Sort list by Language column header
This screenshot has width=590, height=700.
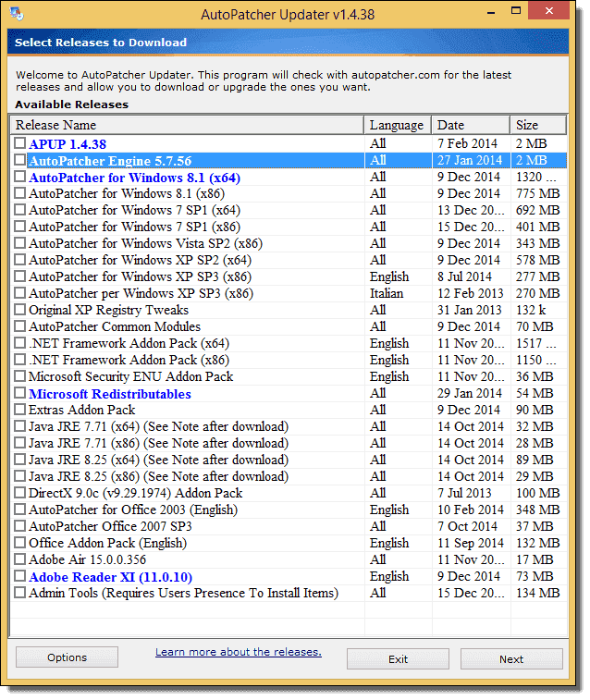point(398,125)
